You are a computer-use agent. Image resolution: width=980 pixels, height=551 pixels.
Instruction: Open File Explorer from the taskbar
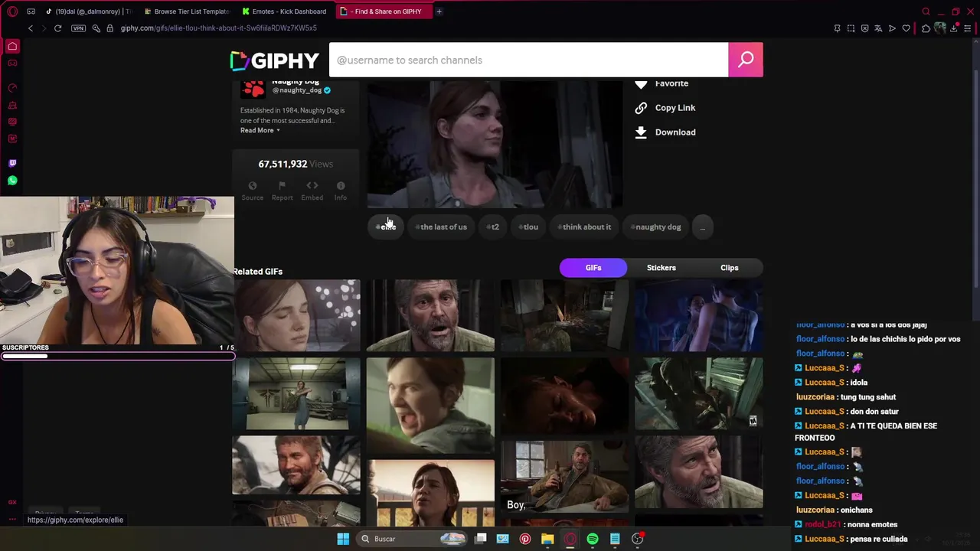pyautogui.click(x=547, y=539)
